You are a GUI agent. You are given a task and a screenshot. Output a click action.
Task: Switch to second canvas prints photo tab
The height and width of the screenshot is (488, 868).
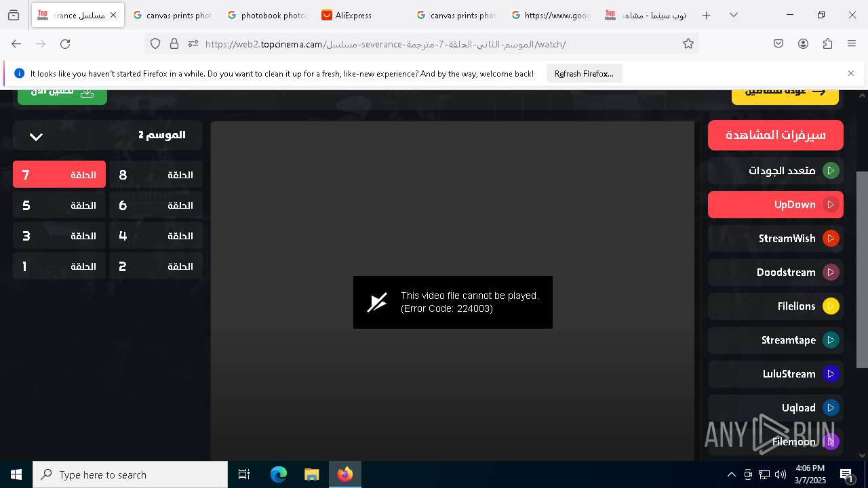pyautogui.click(x=456, y=15)
